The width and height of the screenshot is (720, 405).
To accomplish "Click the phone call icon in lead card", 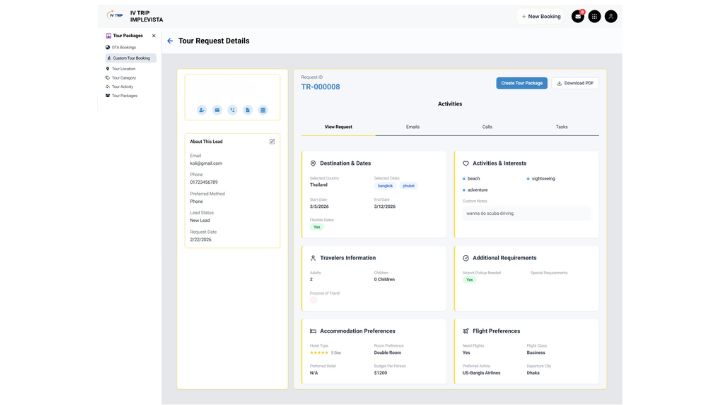I will click(232, 109).
